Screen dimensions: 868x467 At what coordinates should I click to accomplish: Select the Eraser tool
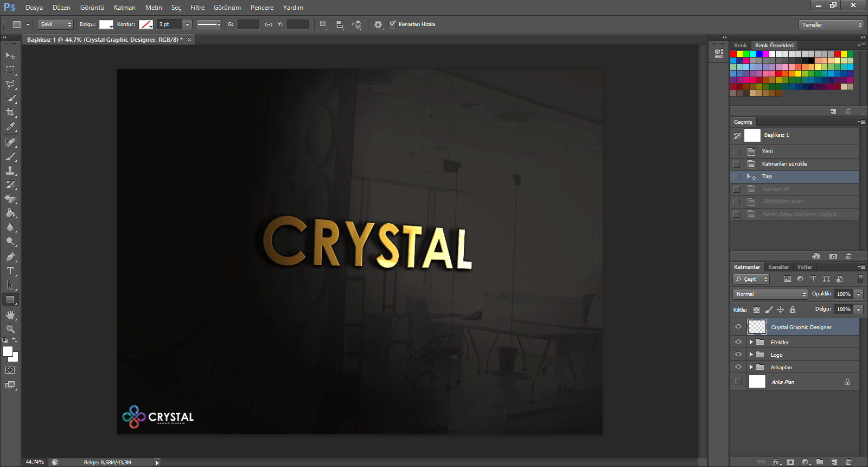pos(10,199)
